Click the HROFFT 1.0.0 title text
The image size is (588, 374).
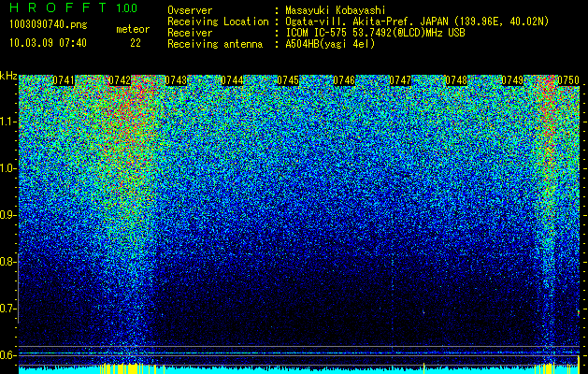click(74, 7)
